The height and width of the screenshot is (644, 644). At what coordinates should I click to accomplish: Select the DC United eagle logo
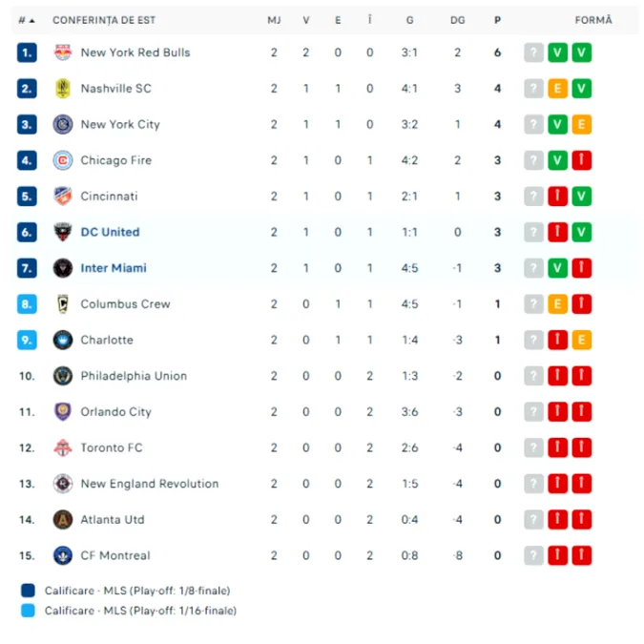coord(63,232)
